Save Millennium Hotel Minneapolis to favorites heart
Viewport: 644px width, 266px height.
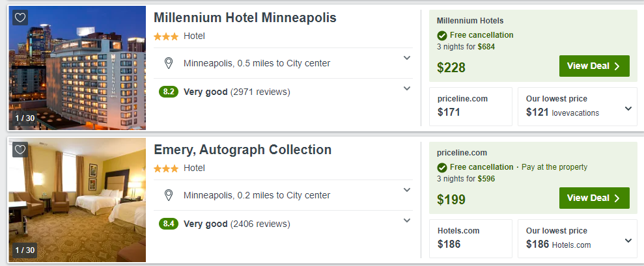click(x=20, y=18)
